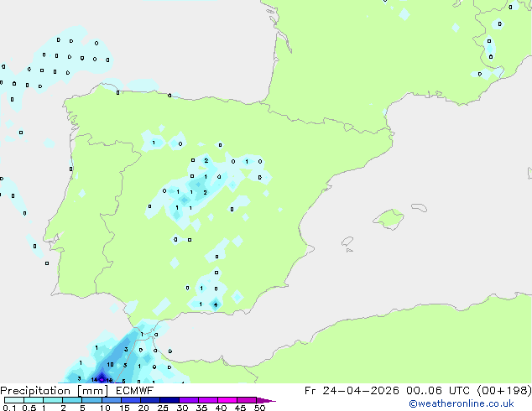Click the legend label '0.5'
532x411 pixels.
click(29, 408)
